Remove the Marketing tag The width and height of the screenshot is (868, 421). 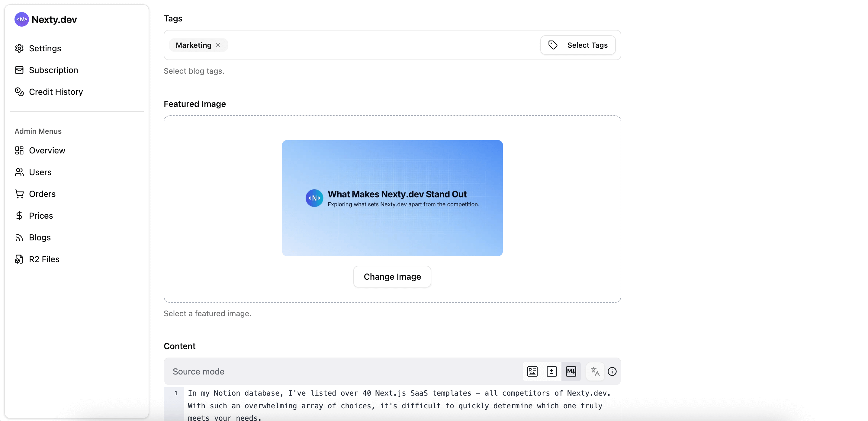tap(218, 45)
